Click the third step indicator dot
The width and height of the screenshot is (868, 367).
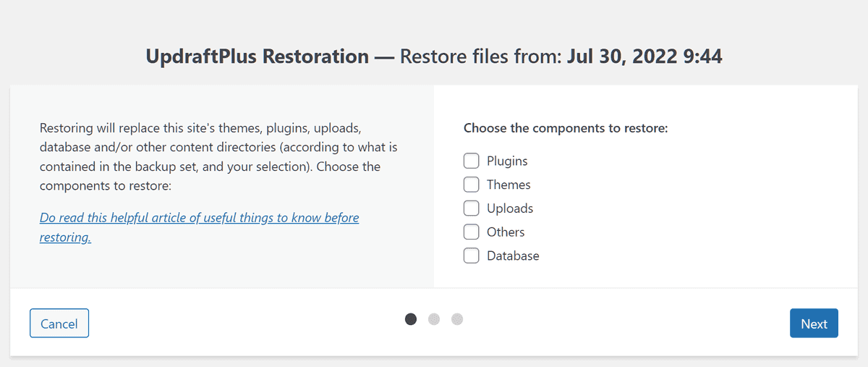(x=457, y=319)
